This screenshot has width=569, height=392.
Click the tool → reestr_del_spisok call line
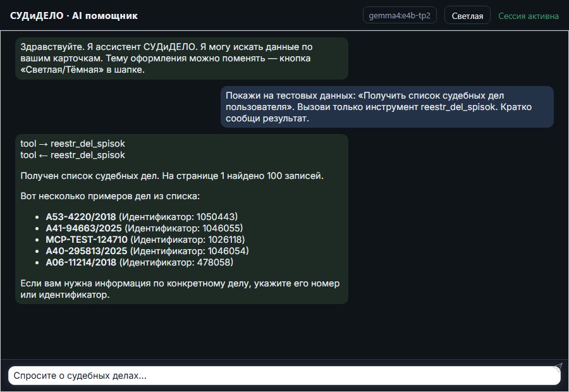pyautogui.click(x=73, y=144)
